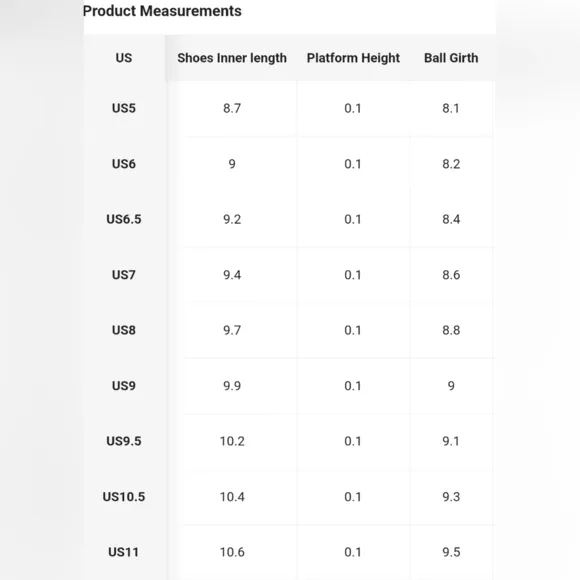Select the US9.5 row label

tap(124, 441)
